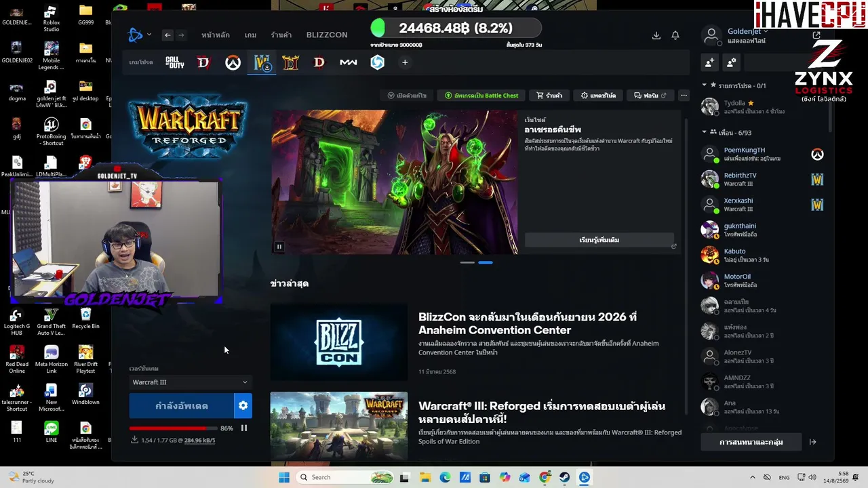Viewport: 868px width, 488px height.
Task: Open the Warcraft Reforged news thumbnail
Action: 339,426
